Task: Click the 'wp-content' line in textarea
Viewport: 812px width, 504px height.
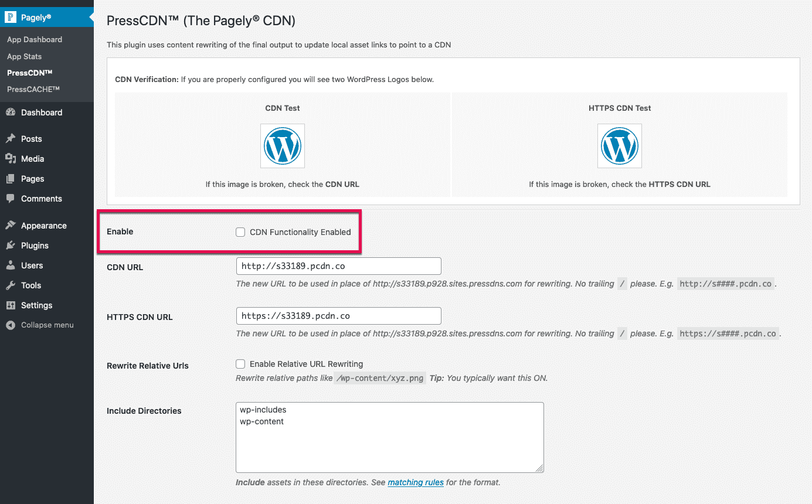Action: [x=262, y=421]
